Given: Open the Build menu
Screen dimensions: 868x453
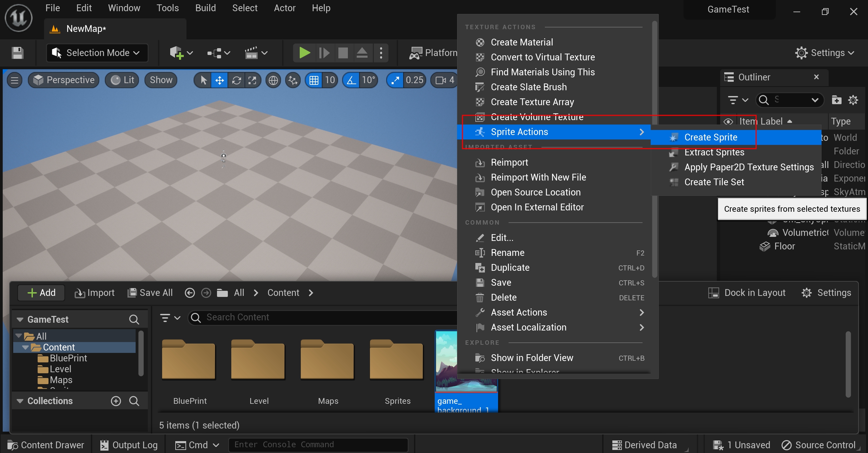Looking at the screenshot, I should (205, 8).
